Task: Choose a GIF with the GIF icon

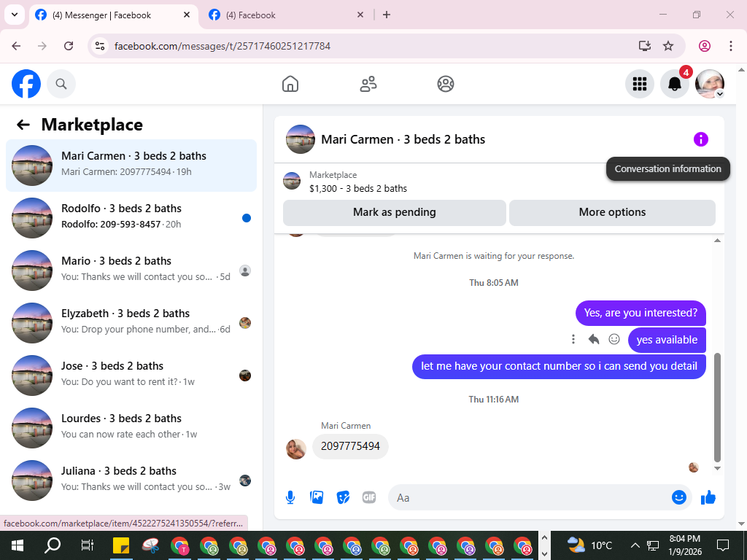Action: click(x=369, y=497)
